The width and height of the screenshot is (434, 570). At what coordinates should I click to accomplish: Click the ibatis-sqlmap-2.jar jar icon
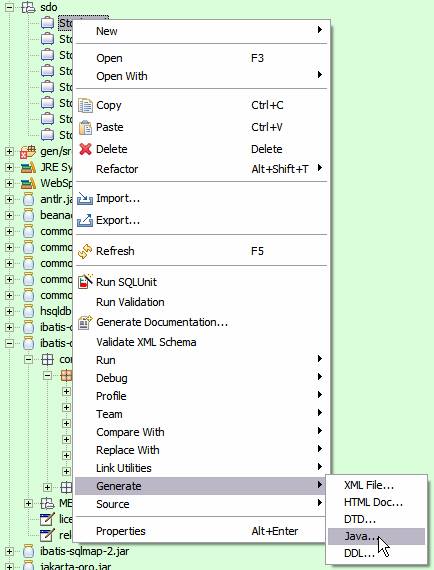click(28, 551)
